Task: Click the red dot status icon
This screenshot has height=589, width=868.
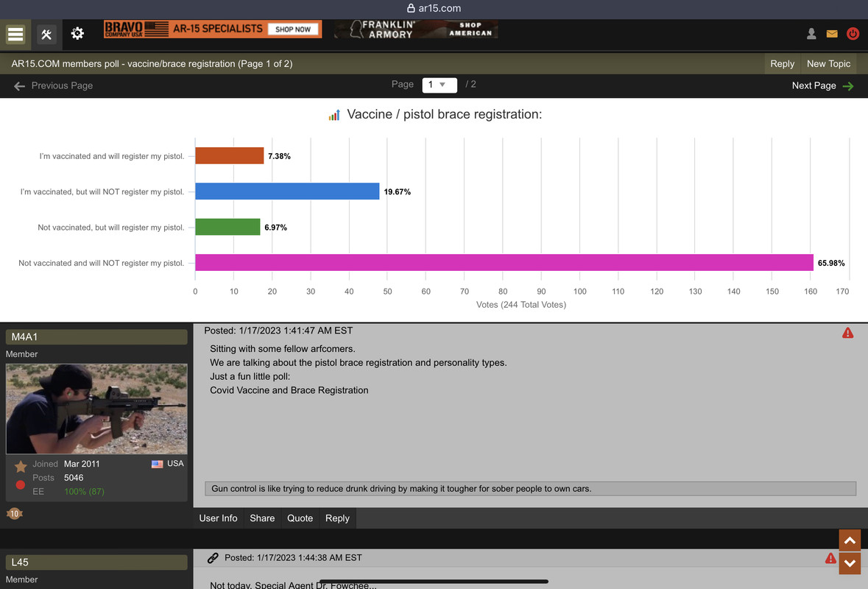Action: 21,485
